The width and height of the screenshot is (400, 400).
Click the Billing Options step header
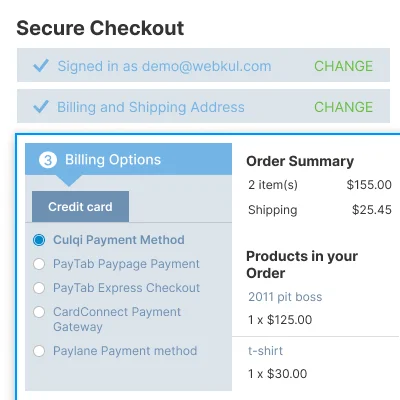coord(128,159)
